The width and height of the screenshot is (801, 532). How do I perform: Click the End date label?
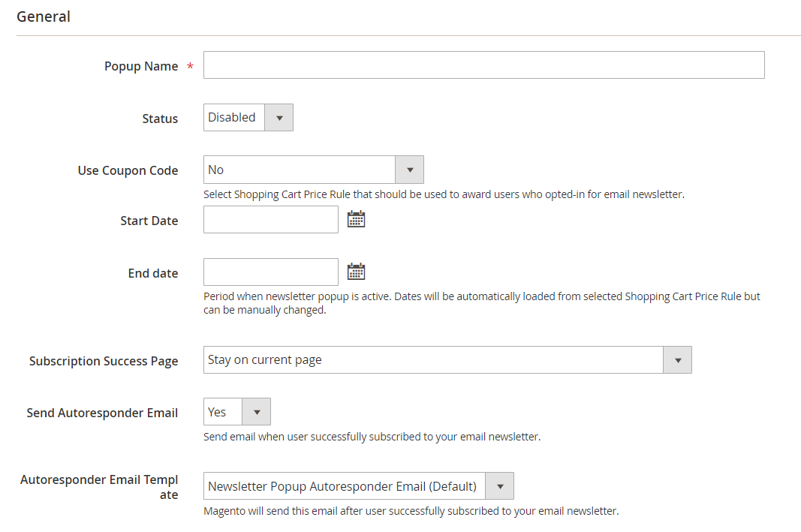pos(153,273)
